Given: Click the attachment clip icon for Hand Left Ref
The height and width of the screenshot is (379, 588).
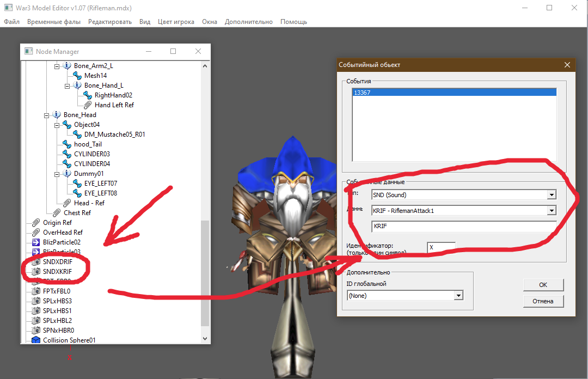Looking at the screenshot, I should (x=88, y=105).
